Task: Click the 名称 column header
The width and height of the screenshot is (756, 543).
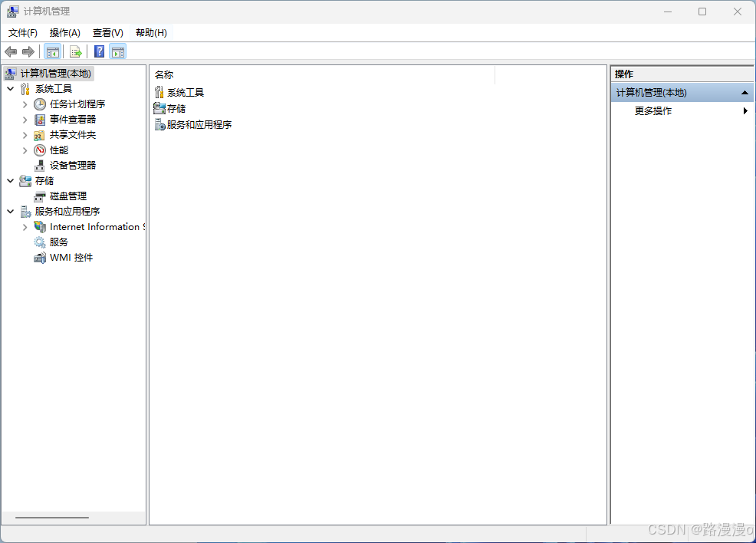Action: pyautogui.click(x=322, y=74)
